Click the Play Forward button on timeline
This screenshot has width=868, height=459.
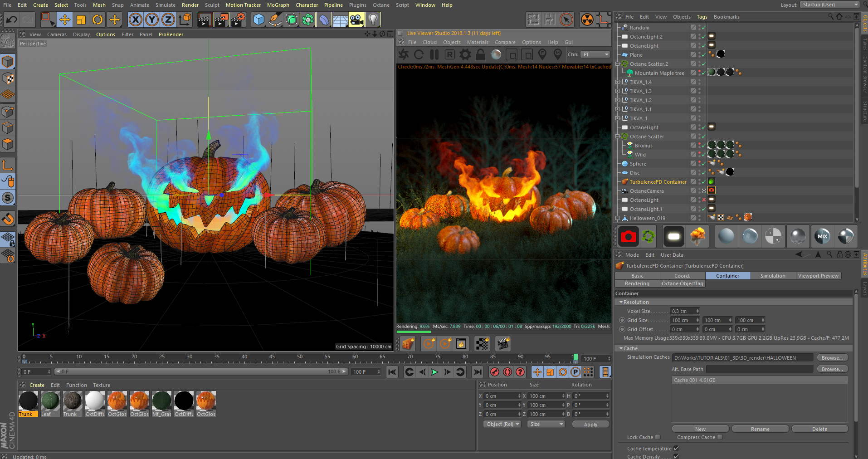pos(434,372)
